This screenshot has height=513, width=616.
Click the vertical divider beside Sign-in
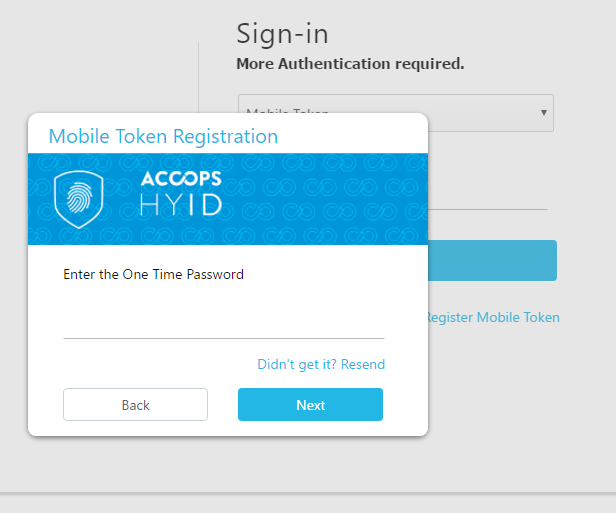pos(198,77)
